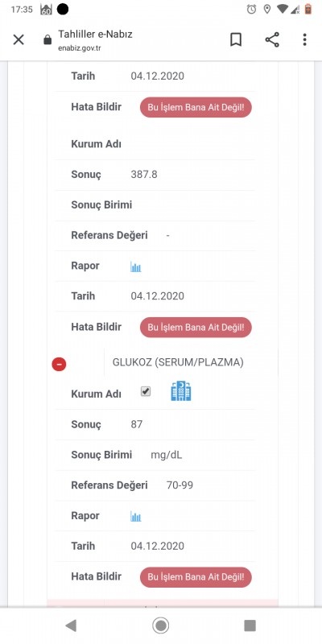Click bottom 'Bu İşlem Bana Ait Değil!' button

[x=196, y=577]
